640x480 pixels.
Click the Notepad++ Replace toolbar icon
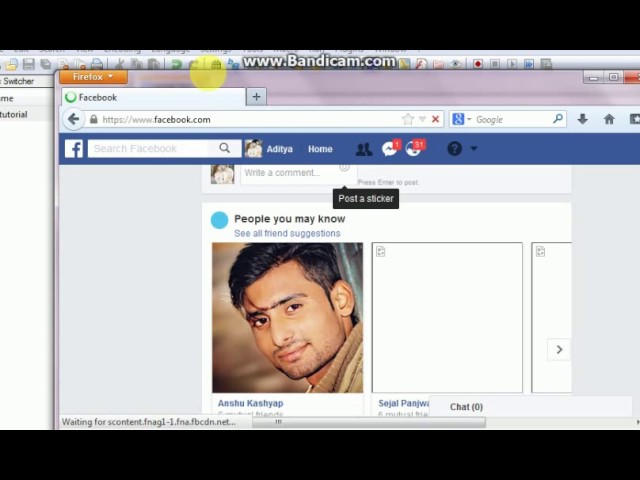pyautogui.click(x=233, y=64)
